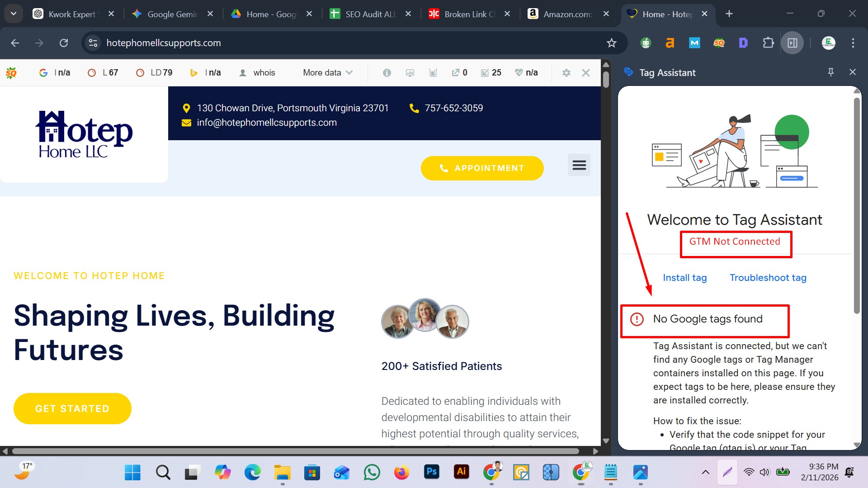
Task: Pin the Tag Assistant panel
Action: [x=831, y=72]
